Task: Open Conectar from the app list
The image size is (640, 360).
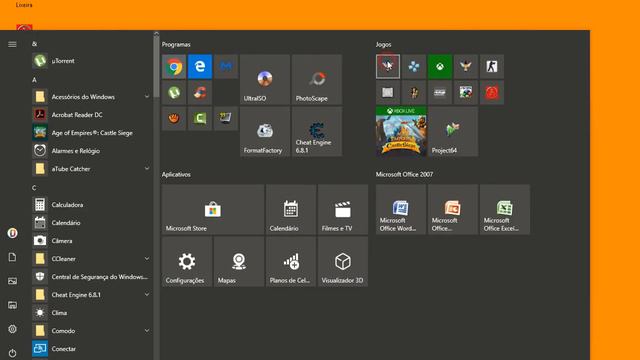Action: [x=91, y=349]
